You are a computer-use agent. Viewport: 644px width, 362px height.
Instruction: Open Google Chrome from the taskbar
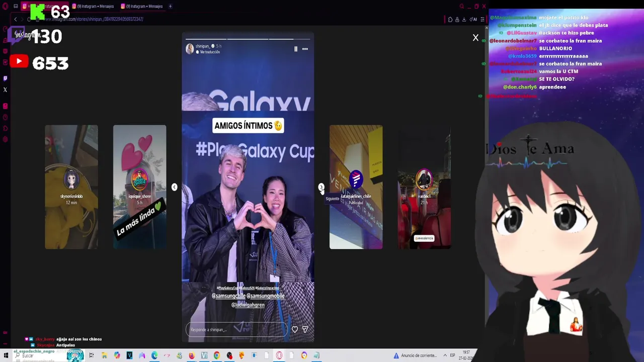click(x=217, y=355)
